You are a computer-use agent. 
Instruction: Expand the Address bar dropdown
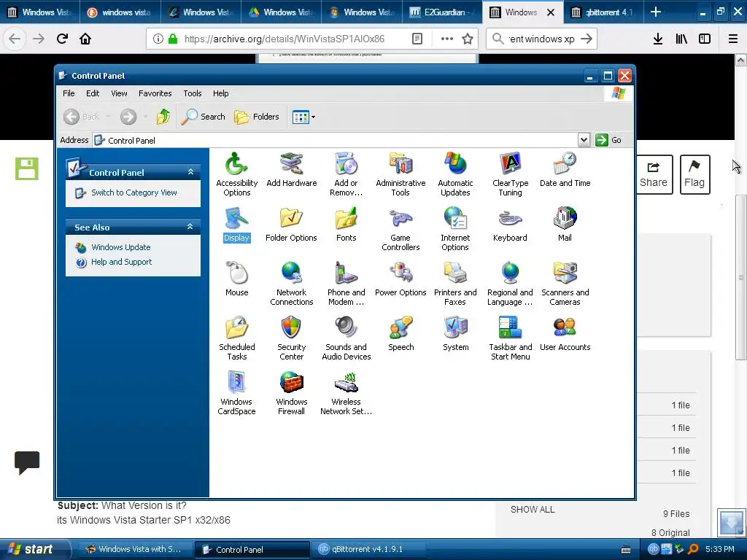pyautogui.click(x=584, y=140)
